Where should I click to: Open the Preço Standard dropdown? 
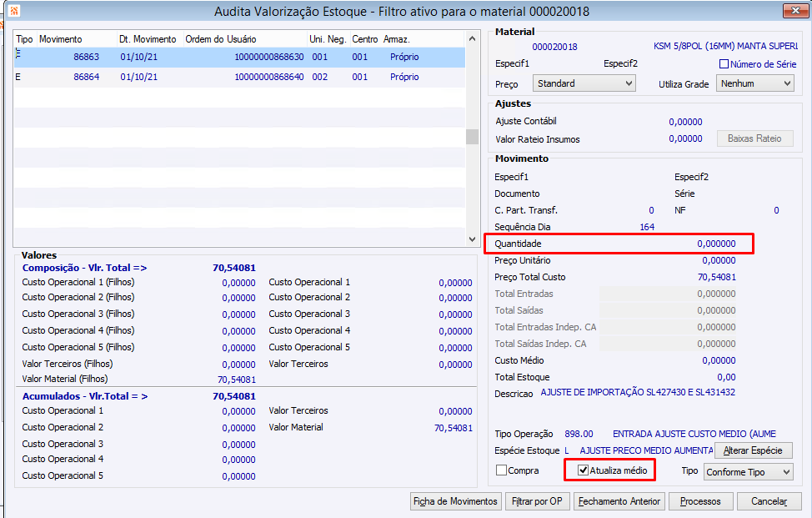pyautogui.click(x=584, y=83)
